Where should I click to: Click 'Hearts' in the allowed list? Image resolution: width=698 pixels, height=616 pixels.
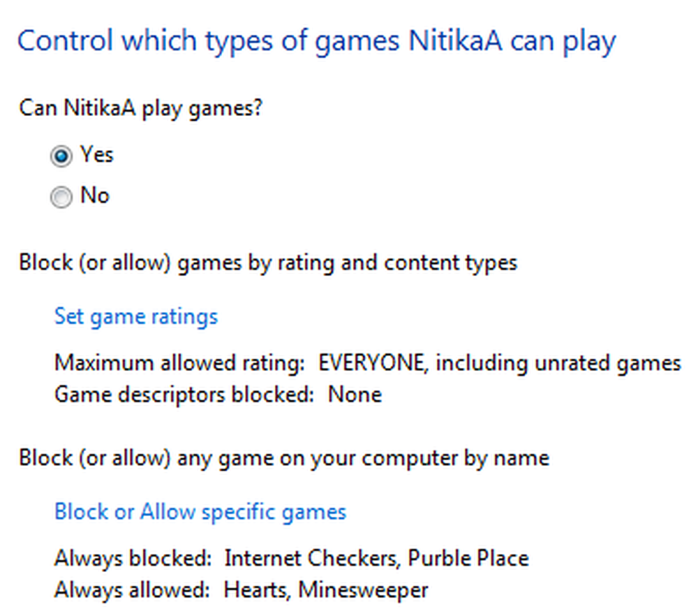(x=257, y=591)
